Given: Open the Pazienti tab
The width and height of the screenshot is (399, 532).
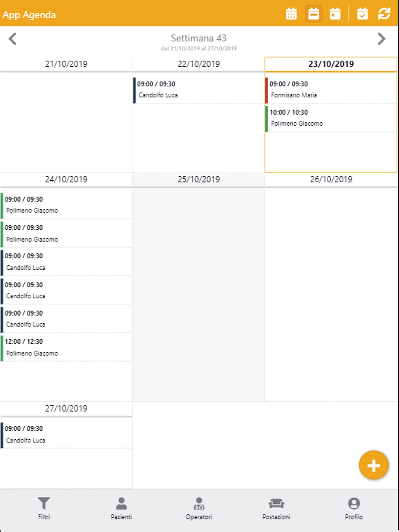Looking at the screenshot, I should pyautogui.click(x=121, y=509).
